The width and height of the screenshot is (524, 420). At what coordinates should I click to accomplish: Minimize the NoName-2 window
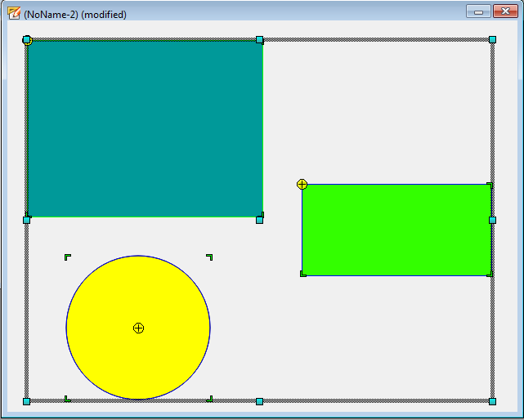[477, 11]
